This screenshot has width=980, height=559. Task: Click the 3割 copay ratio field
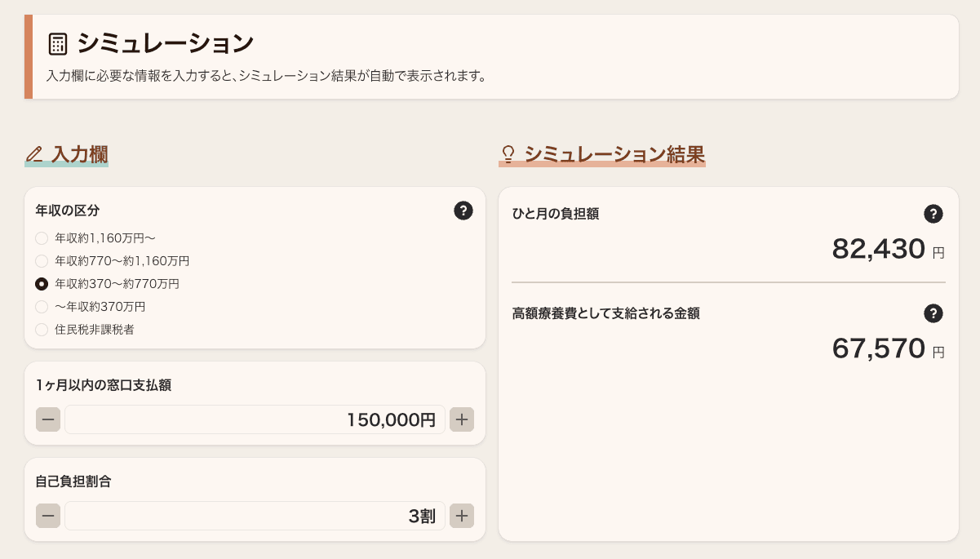[255, 516]
